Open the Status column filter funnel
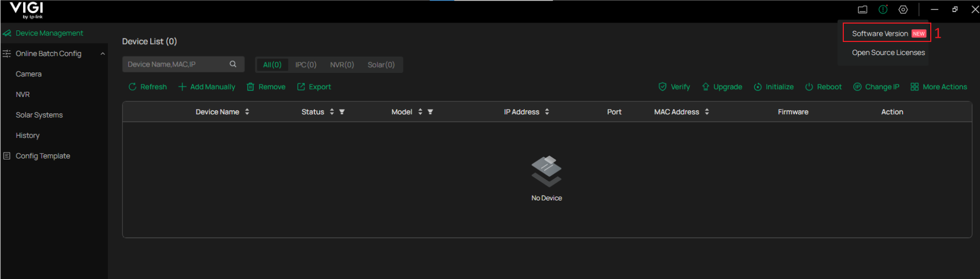The height and width of the screenshot is (279, 980). coord(342,112)
